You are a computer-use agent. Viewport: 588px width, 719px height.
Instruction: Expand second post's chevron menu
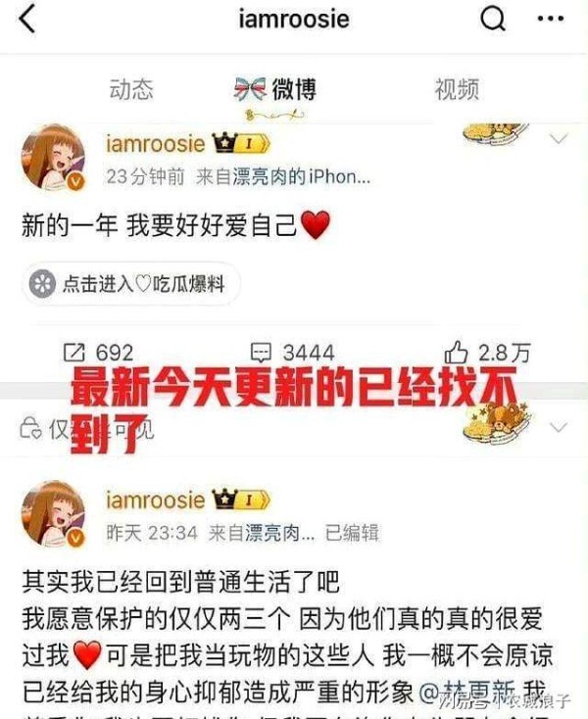pos(559,427)
